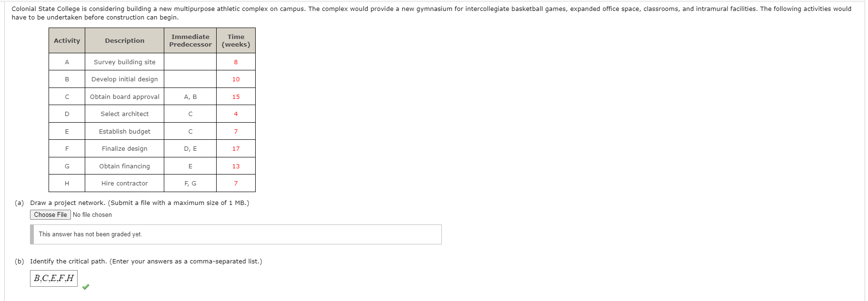
Task: Click the 'not been graded yet' message box
Action: [x=236, y=234]
